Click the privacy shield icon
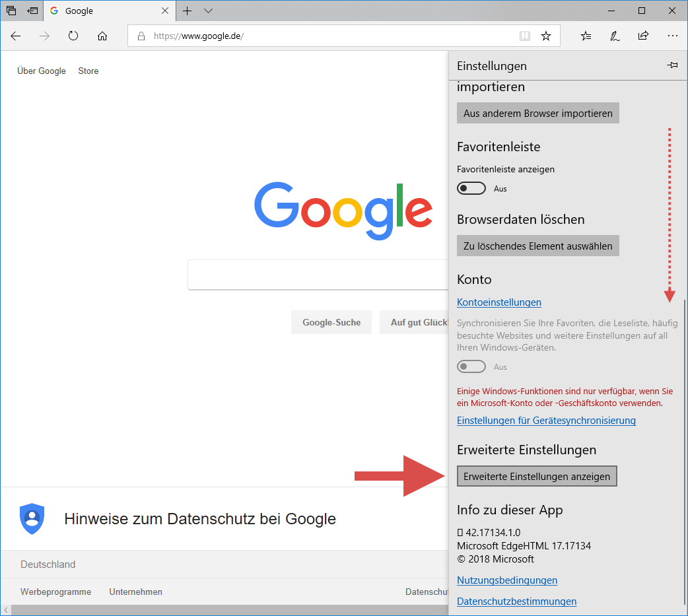The image size is (688, 616). (32, 518)
